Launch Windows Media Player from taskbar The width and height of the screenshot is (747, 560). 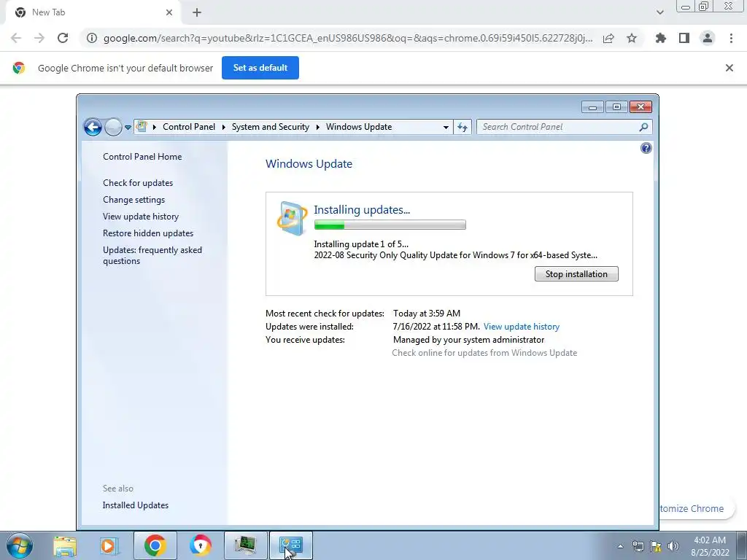click(x=109, y=545)
